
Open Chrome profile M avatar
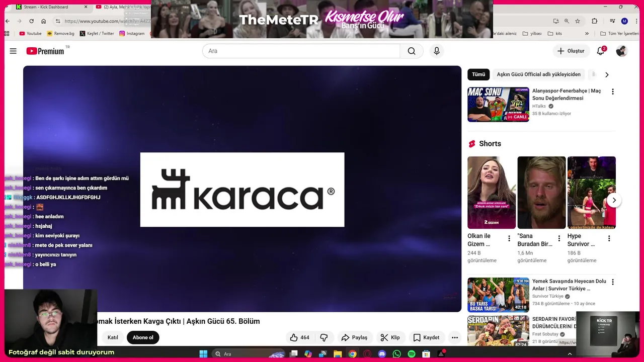[624, 21]
